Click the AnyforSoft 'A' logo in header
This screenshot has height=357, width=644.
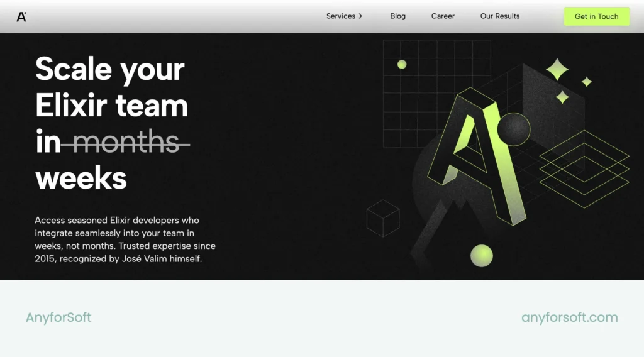[21, 16]
